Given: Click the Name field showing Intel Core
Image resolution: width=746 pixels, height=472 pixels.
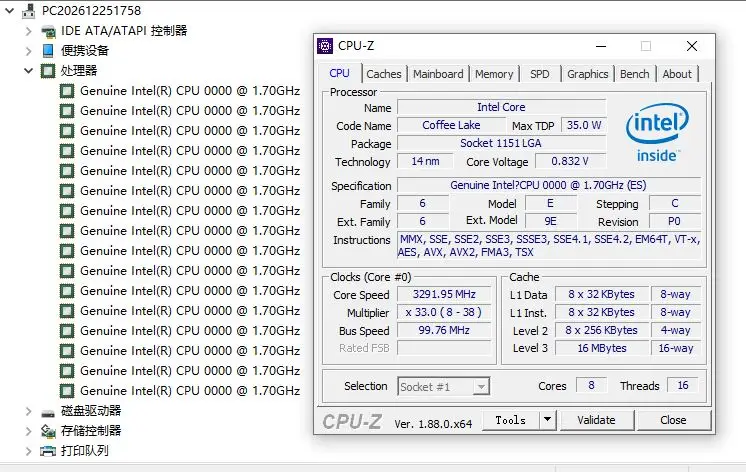Looking at the screenshot, I should 501,108.
